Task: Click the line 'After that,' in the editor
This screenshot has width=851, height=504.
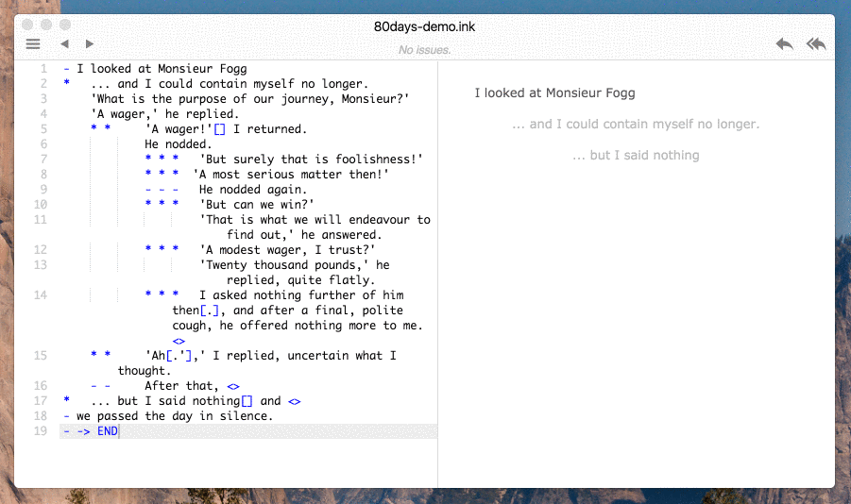Action: click(181, 386)
